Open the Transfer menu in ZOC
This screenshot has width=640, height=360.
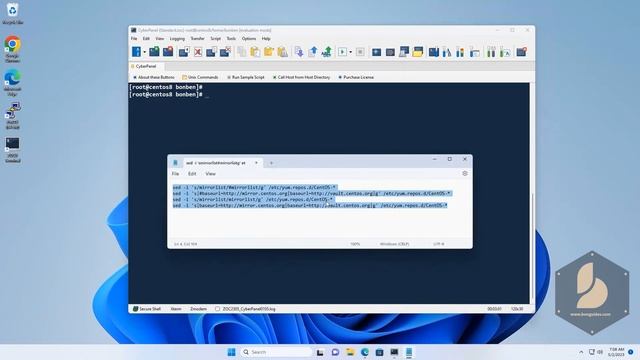click(197, 38)
